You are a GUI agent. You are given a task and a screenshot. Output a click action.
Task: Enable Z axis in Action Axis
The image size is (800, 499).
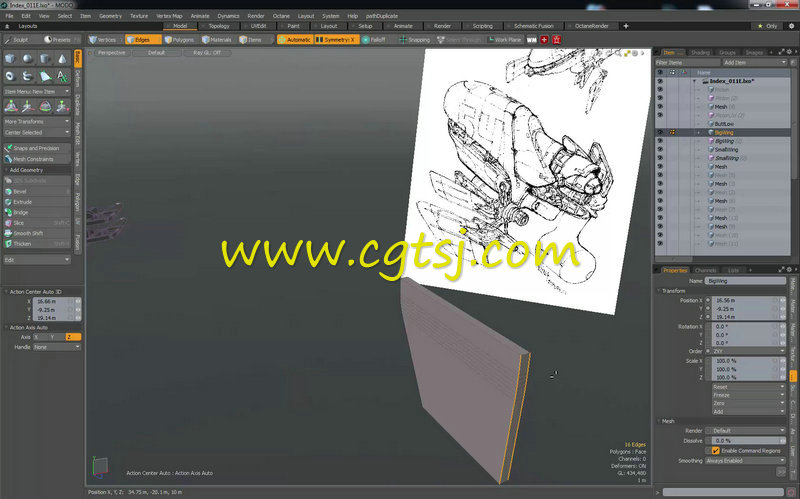tap(73, 337)
